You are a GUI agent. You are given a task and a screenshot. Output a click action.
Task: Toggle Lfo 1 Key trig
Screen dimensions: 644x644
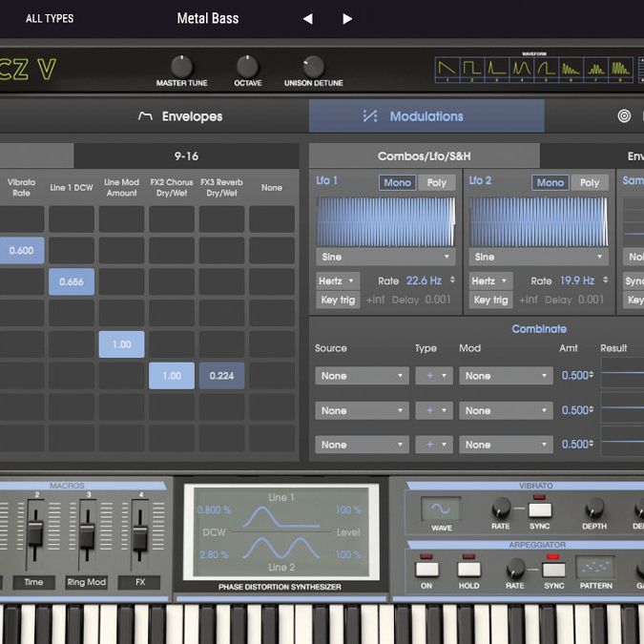click(338, 300)
